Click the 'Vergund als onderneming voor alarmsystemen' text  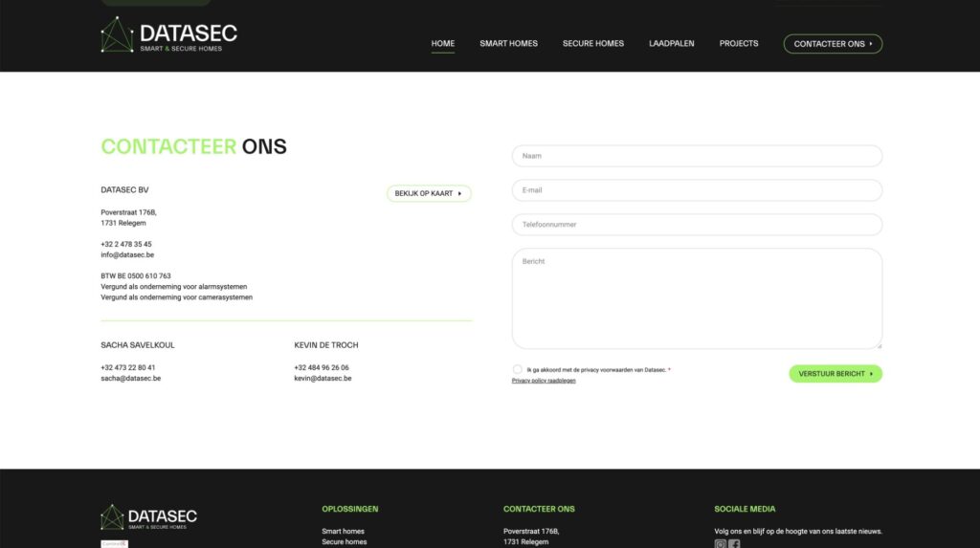tap(174, 287)
